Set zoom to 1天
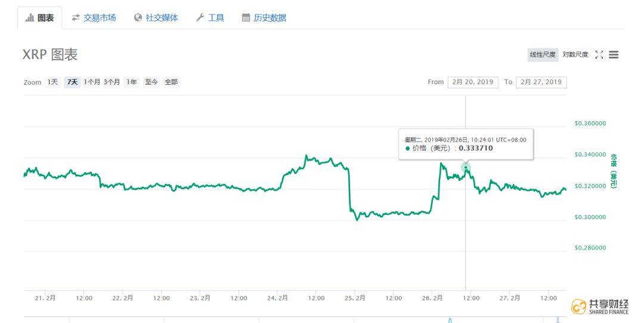This screenshot has height=323, width=644. 53,82
